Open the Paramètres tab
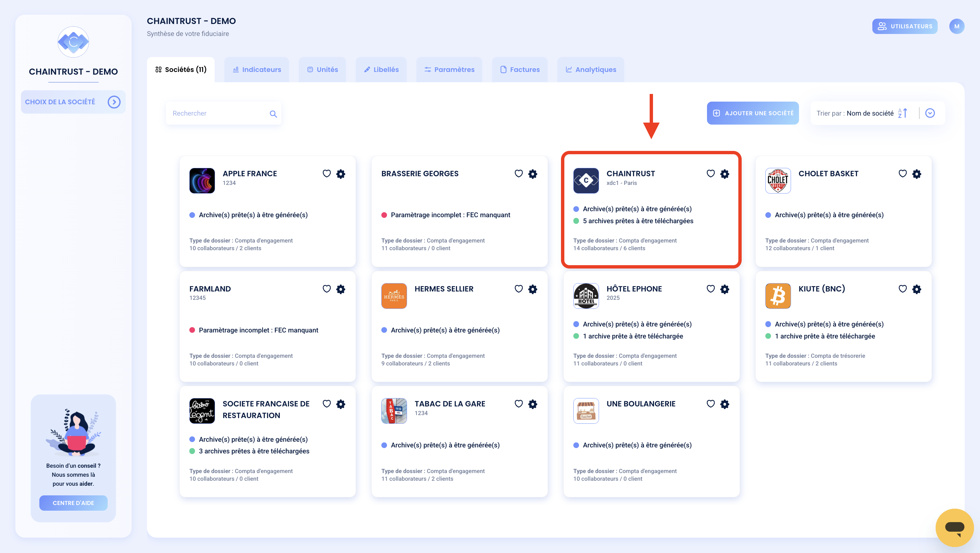Screen dimensions: 980x553 click(x=449, y=70)
